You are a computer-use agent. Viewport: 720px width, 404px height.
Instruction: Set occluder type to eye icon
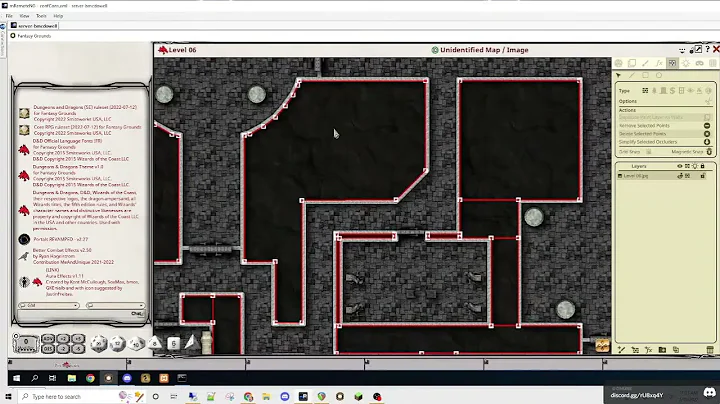pyautogui.click(x=690, y=90)
